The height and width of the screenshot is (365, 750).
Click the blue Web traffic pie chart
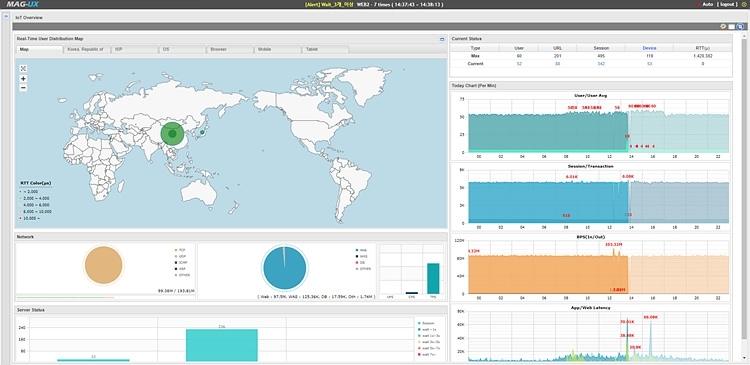click(x=285, y=268)
